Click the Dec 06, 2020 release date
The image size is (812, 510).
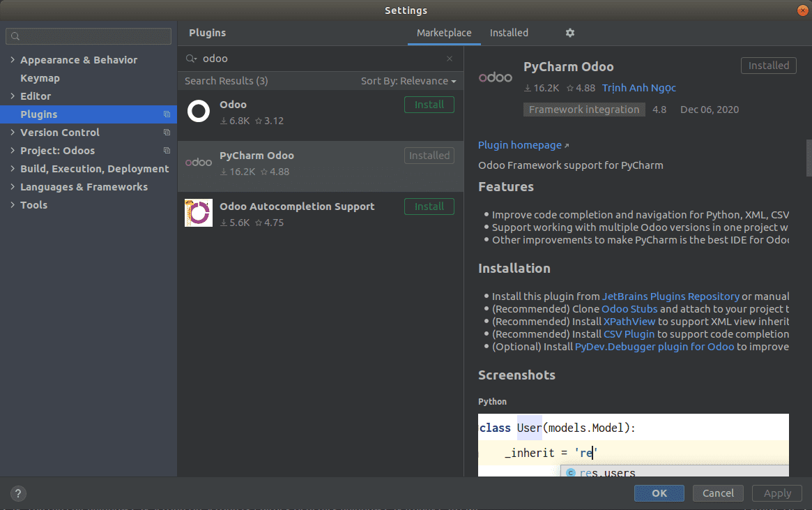tap(710, 110)
